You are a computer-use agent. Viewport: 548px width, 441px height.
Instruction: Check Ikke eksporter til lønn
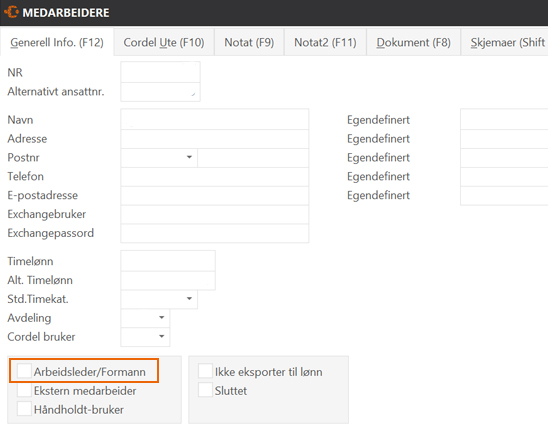point(205,371)
